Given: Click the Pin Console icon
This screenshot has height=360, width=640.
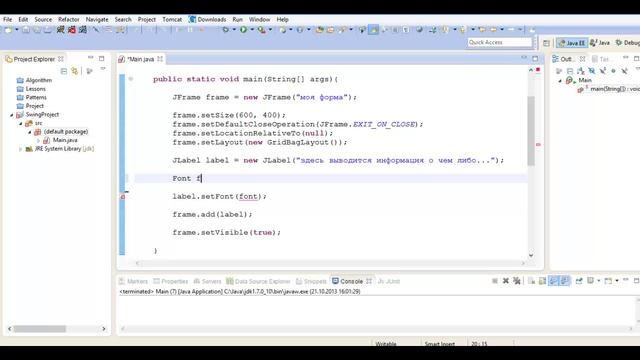Looking at the screenshot, I should pyautogui.click(x=579, y=281).
